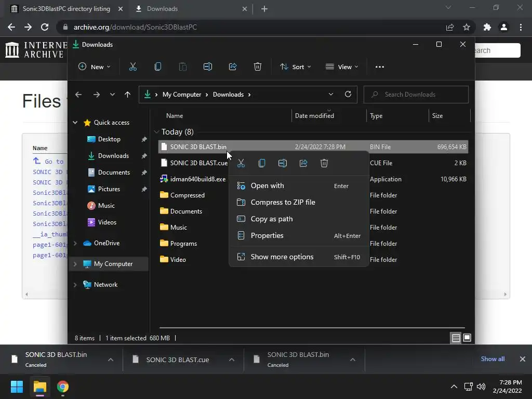Reload the Chrome page

[45, 27]
